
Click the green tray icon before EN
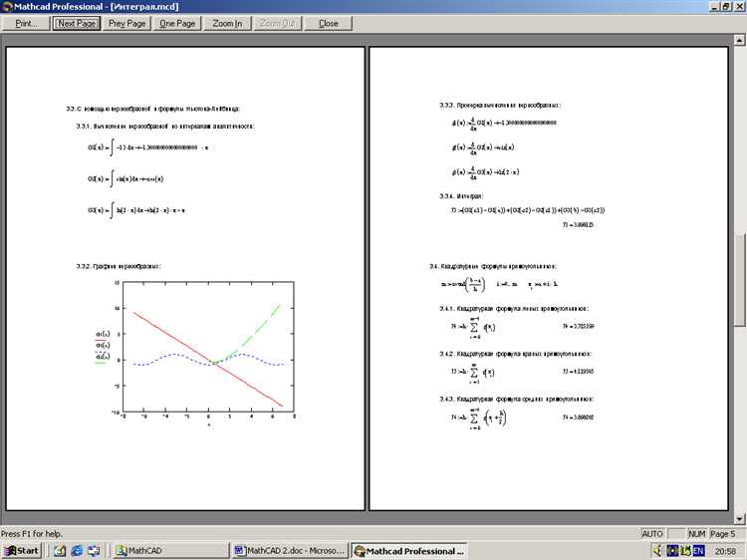(685, 551)
